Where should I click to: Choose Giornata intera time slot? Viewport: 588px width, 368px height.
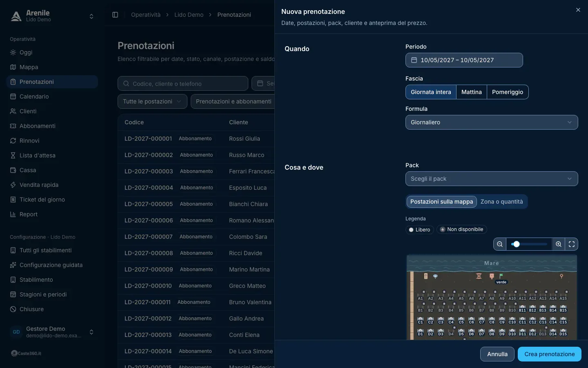click(x=431, y=92)
